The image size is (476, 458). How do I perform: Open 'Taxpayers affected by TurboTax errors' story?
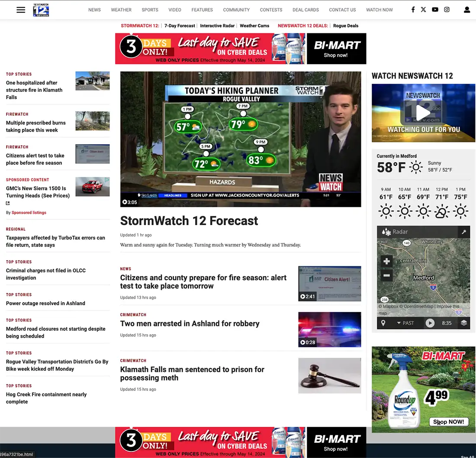[x=55, y=242]
